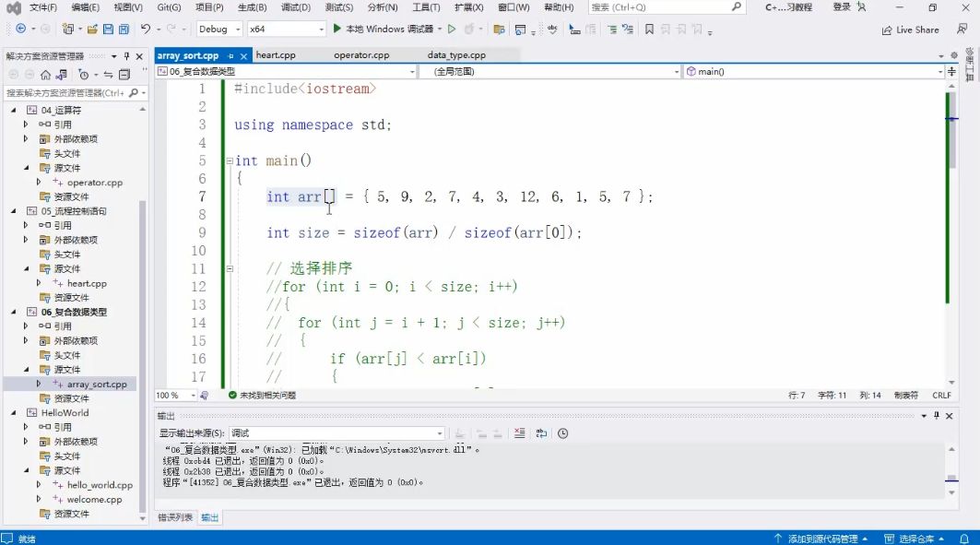Click the Live Share button
Screen dimensions: 980x545
click(x=911, y=30)
